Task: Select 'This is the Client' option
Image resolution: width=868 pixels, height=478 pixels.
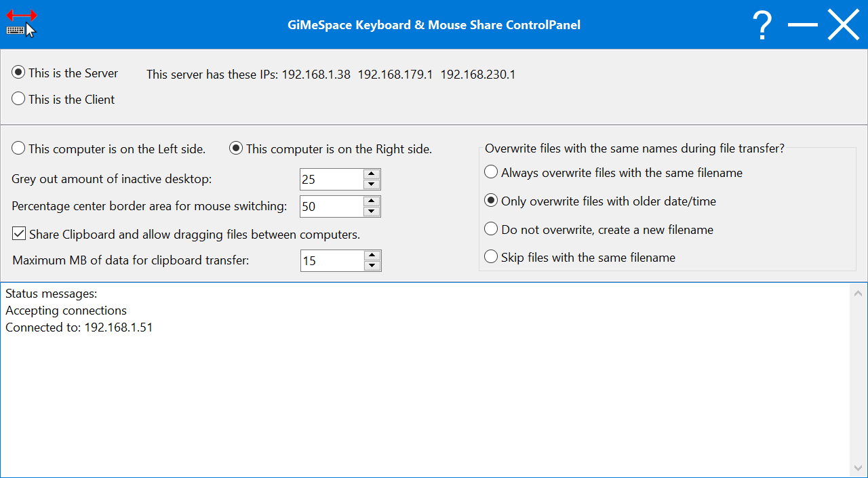Action: [x=64, y=99]
